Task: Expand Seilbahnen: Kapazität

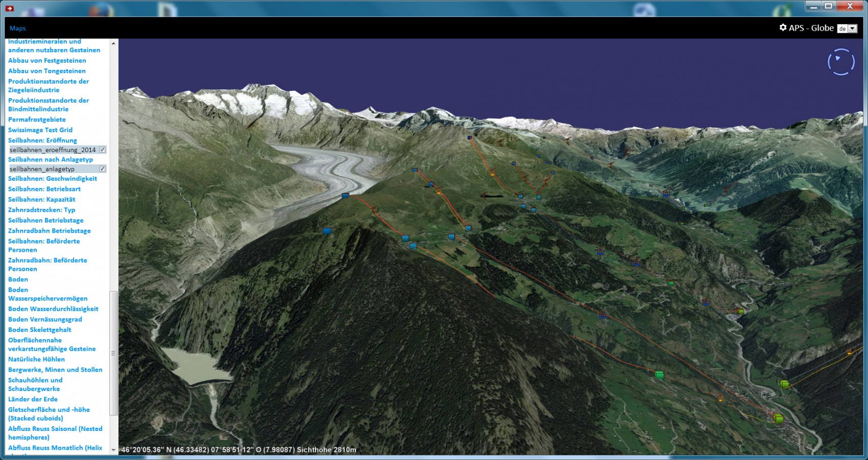Action: 42,199
